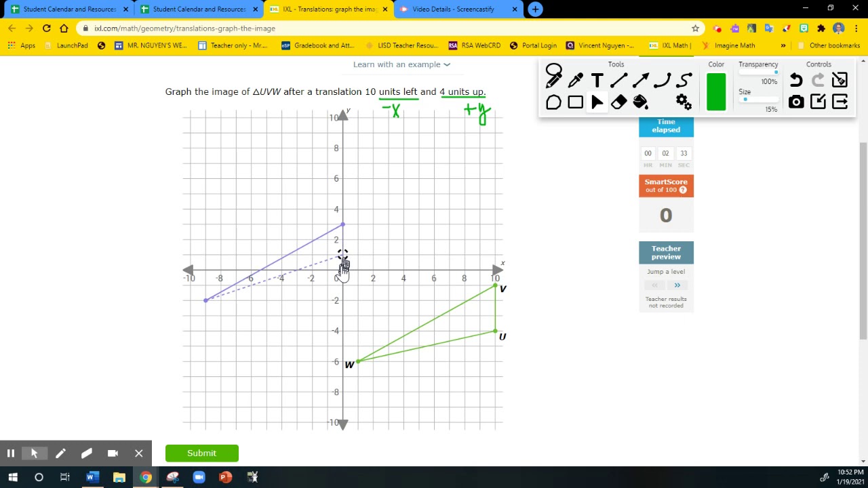Click the browser address bar URL
Image resolution: width=868 pixels, height=488 pixels.
[x=184, y=28]
